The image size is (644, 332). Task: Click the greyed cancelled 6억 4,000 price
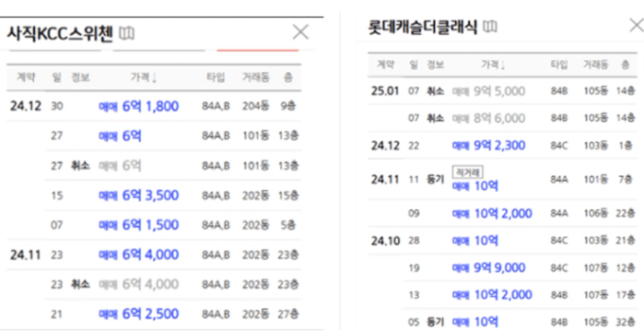tap(138, 284)
